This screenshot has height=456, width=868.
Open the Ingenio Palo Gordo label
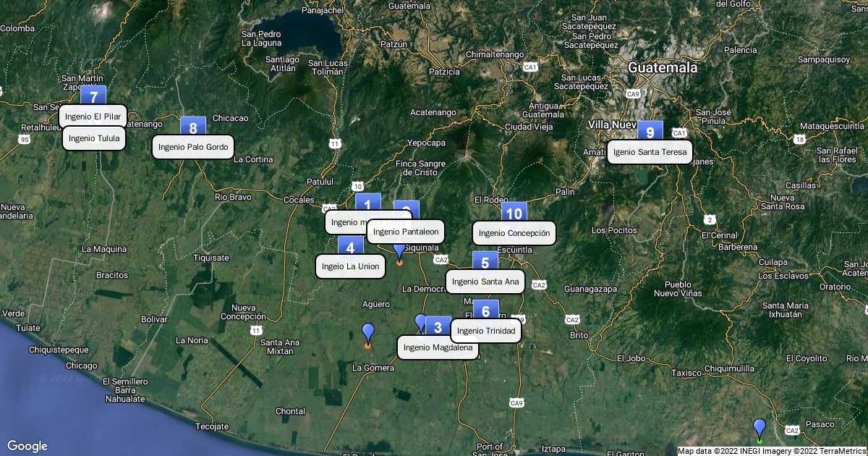(193, 147)
